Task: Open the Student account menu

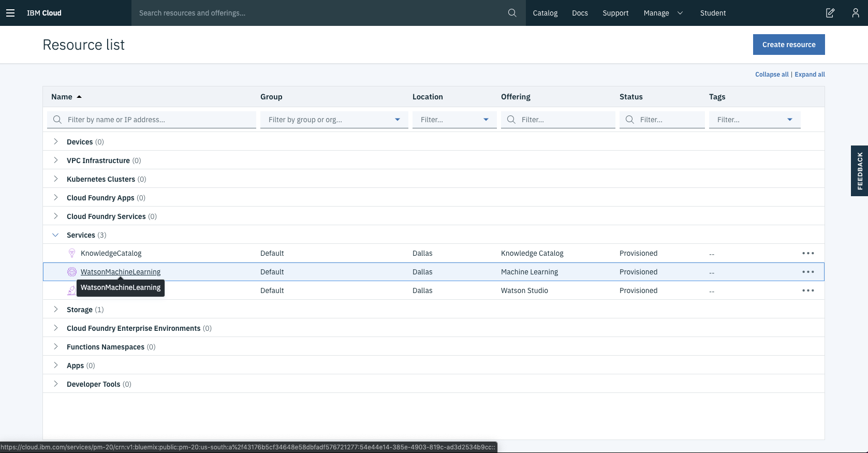Action: 713,13
